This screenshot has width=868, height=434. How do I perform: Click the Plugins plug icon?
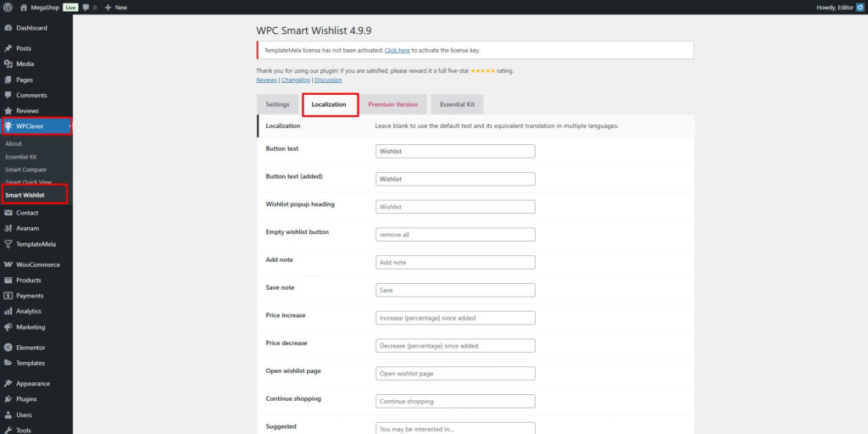[8, 399]
